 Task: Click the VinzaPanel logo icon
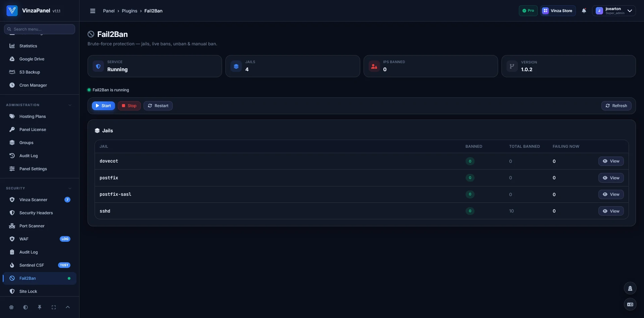(x=12, y=11)
